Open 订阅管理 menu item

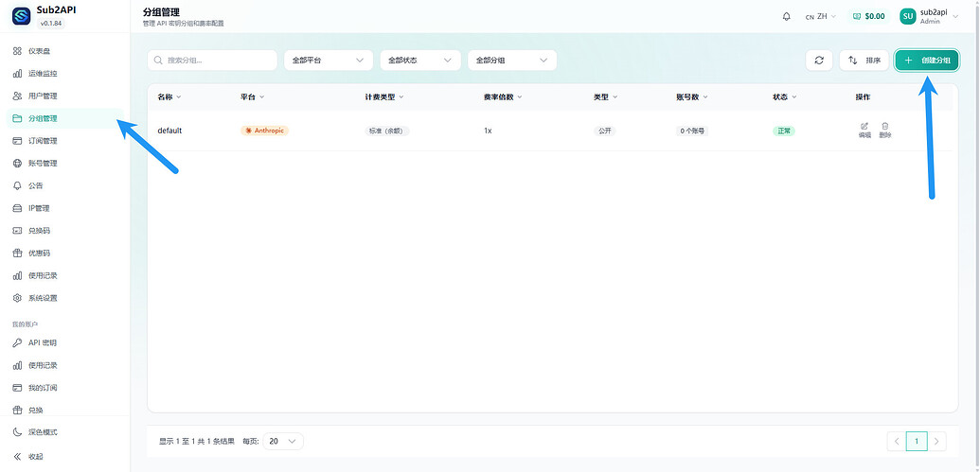pyautogui.click(x=65, y=141)
